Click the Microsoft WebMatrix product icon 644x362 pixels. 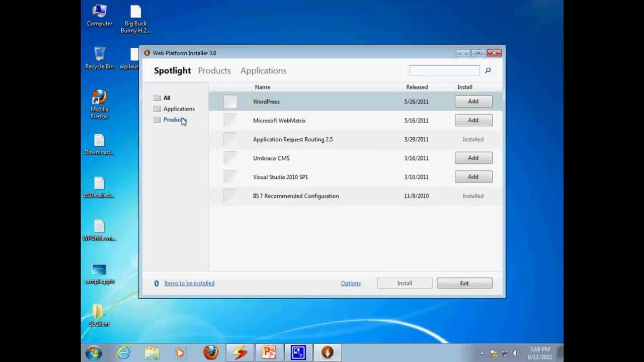pos(230,121)
